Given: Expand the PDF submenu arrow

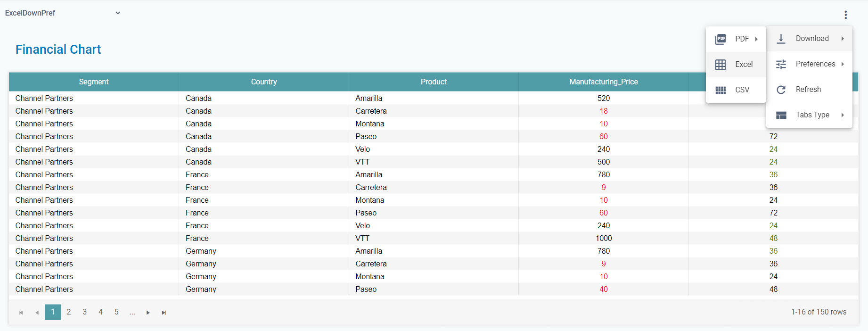Looking at the screenshot, I should coord(756,39).
